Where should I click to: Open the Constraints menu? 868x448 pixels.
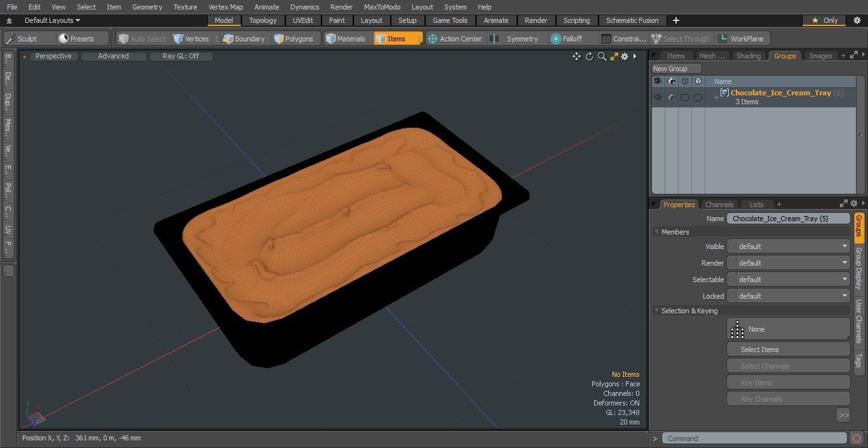click(x=623, y=39)
